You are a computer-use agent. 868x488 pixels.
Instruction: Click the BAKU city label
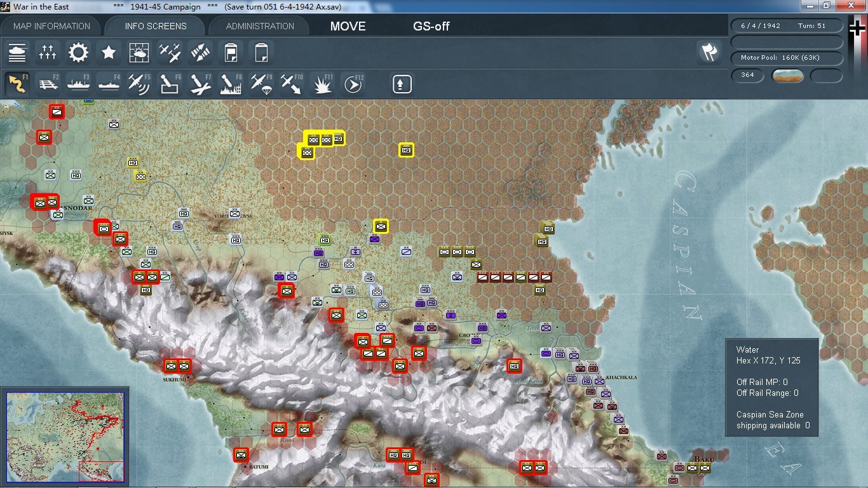(x=705, y=459)
